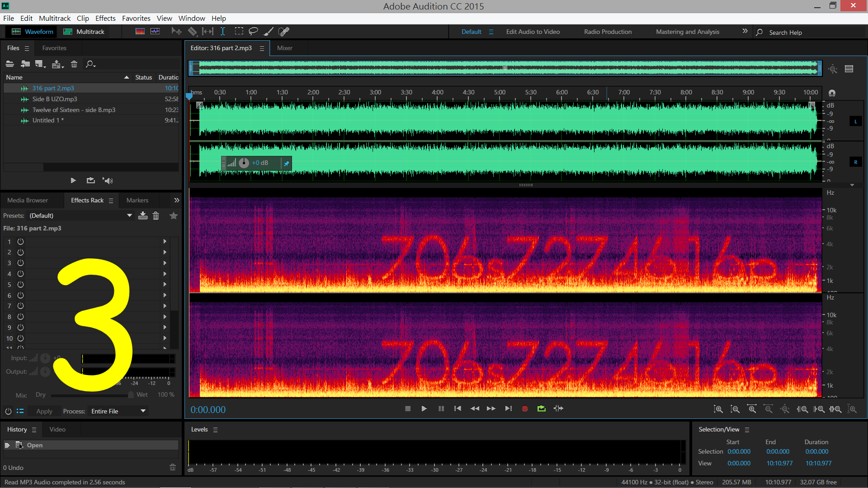
Task: Select the Time Selection tool
Action: pyautogui.click(x=223, y=32)
